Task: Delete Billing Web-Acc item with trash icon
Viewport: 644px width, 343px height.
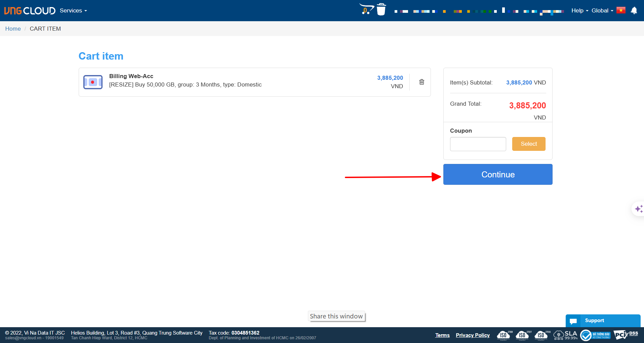Action: click(421, 82)
